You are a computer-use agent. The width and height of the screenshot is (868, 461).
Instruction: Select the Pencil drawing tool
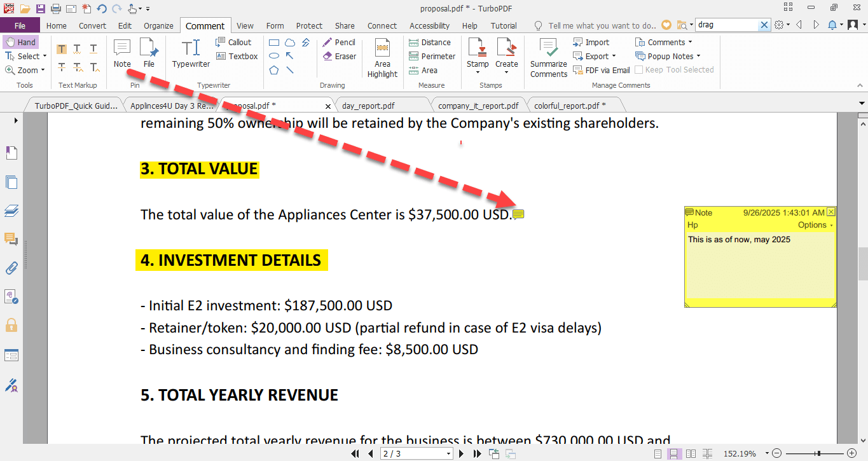click(339, 42)
